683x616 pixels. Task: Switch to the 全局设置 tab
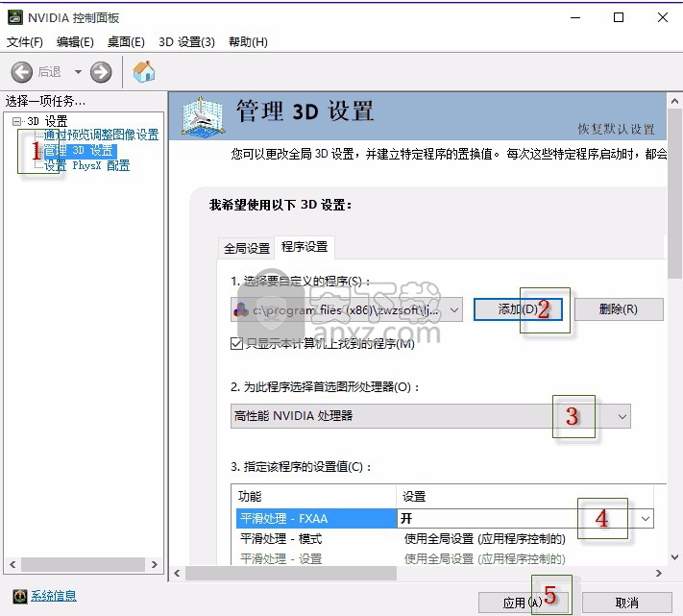click(247, 248)
